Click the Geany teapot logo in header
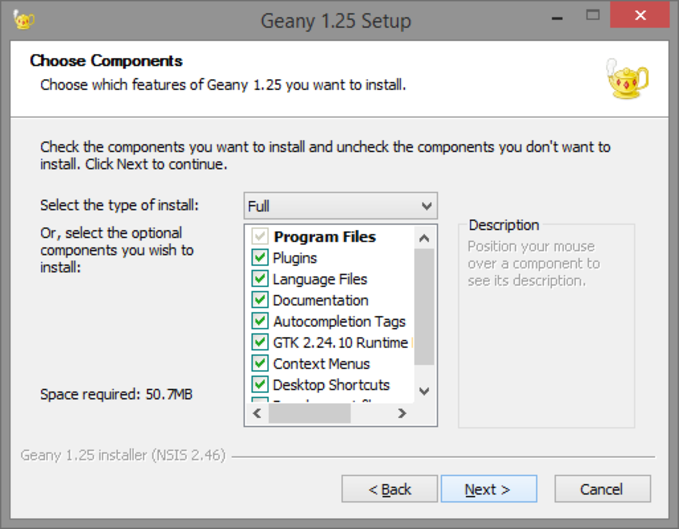The height and width of the screenshot is (530, 679). point(627,79)
